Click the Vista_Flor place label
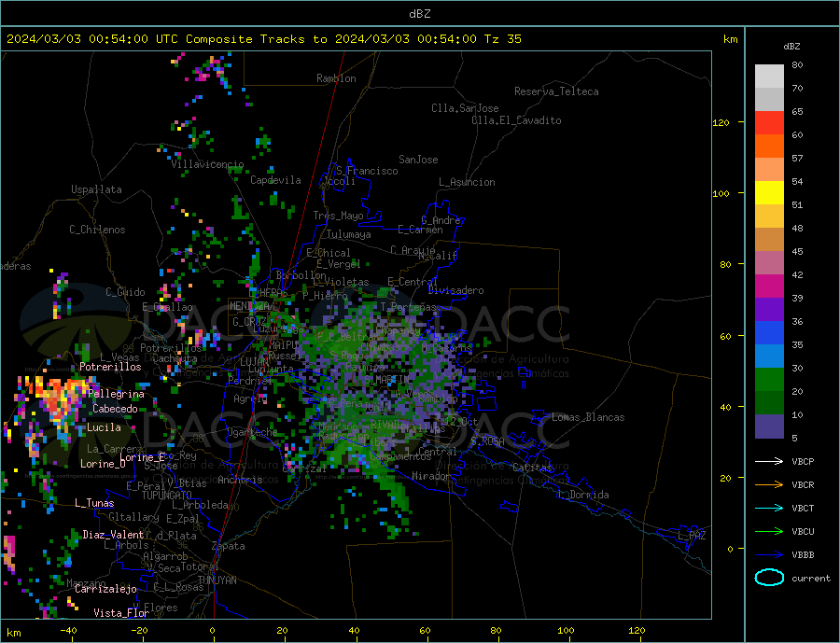 pos(121,613)
